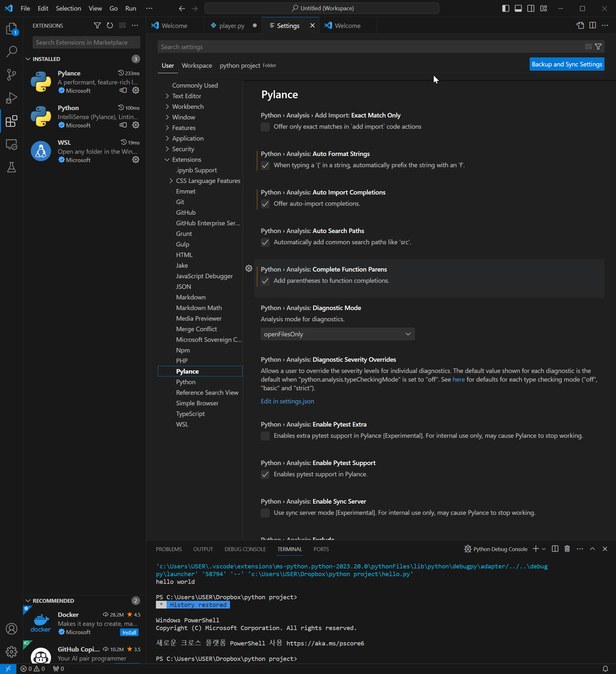616x674 pixels.
Task: Open the PROBLEMS panel tab
Action: pos(169,549)
